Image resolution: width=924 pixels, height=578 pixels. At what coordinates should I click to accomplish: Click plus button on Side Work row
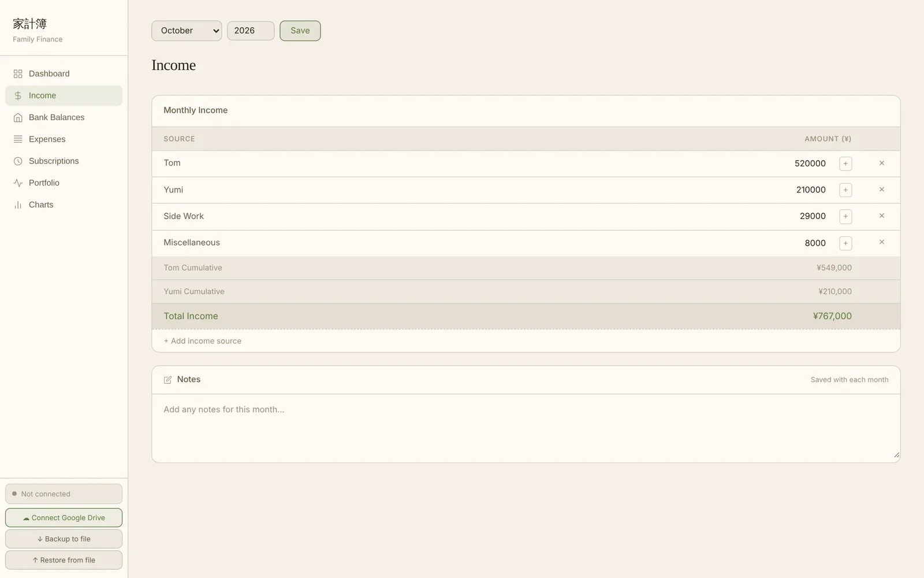(845, 217)
